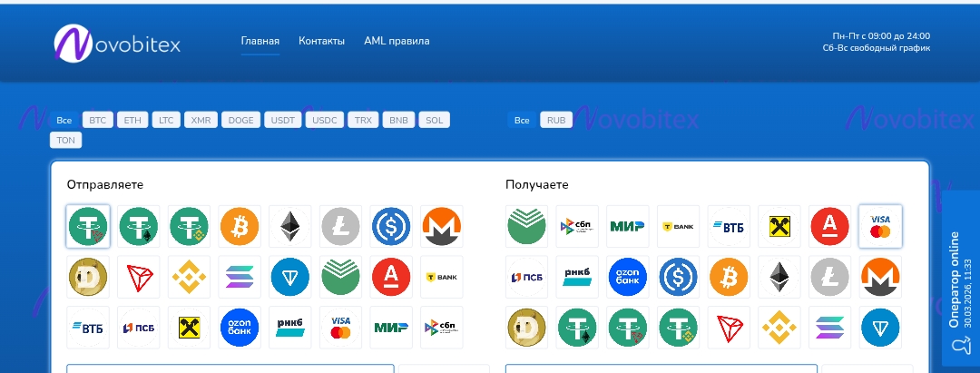Viewport: 980px width, 373px height.
Task: Show all receive currencies with Все
Action: pos(522,120)
